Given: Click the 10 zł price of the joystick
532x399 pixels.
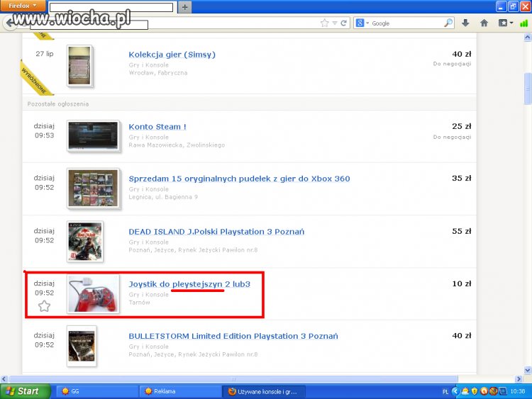Looking at the screenshot, I should [462, 283].
